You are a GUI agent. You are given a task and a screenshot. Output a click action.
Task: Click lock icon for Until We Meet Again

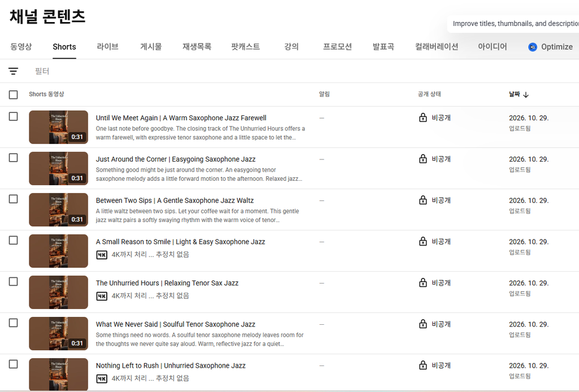[423, 117]
